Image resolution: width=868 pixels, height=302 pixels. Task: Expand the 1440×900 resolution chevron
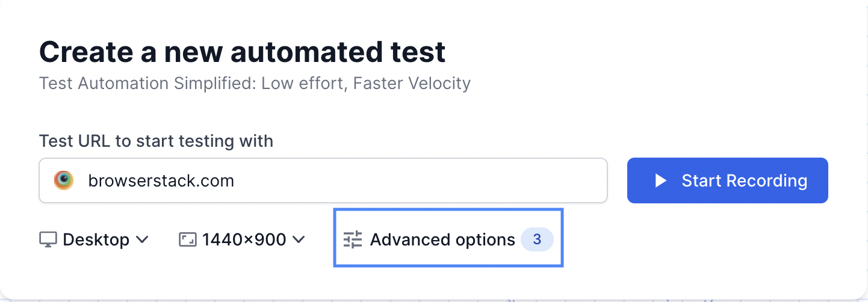pos(299,239)
